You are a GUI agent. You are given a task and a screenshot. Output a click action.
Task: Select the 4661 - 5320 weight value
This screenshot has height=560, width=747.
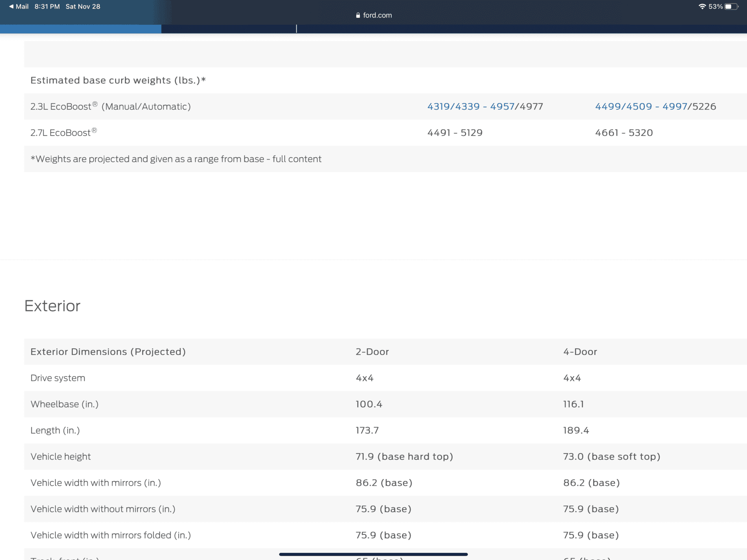coord(624,133)
